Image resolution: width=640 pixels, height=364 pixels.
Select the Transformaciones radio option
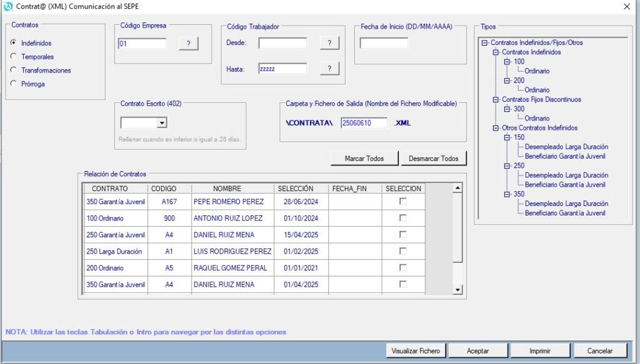click(x=13, y=71)
